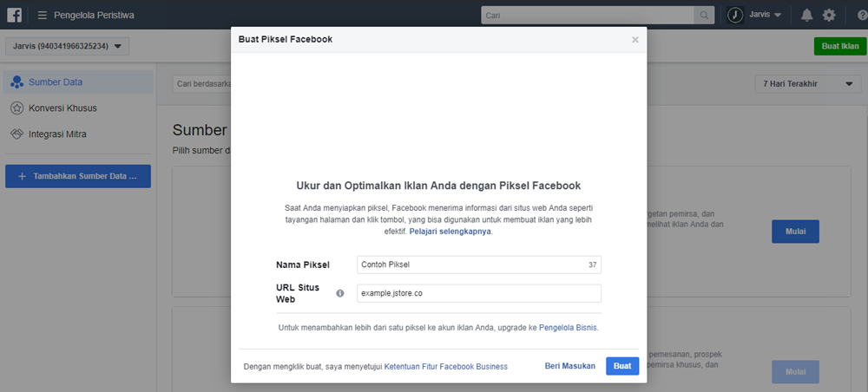Open the hamburger menu beside Pengelola Peristiwa

pyautogui.click(x=42, y=15)
